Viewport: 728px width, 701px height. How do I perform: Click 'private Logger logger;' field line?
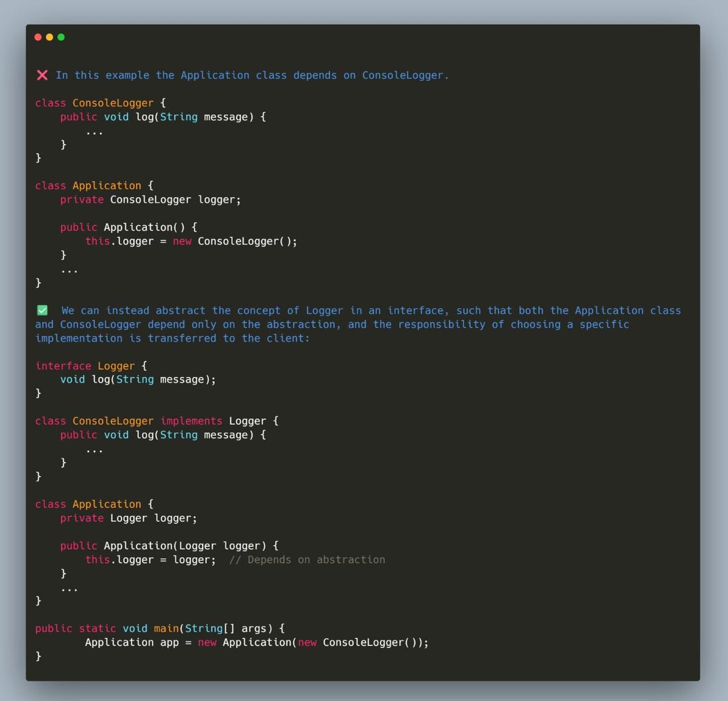click(129, 518)
